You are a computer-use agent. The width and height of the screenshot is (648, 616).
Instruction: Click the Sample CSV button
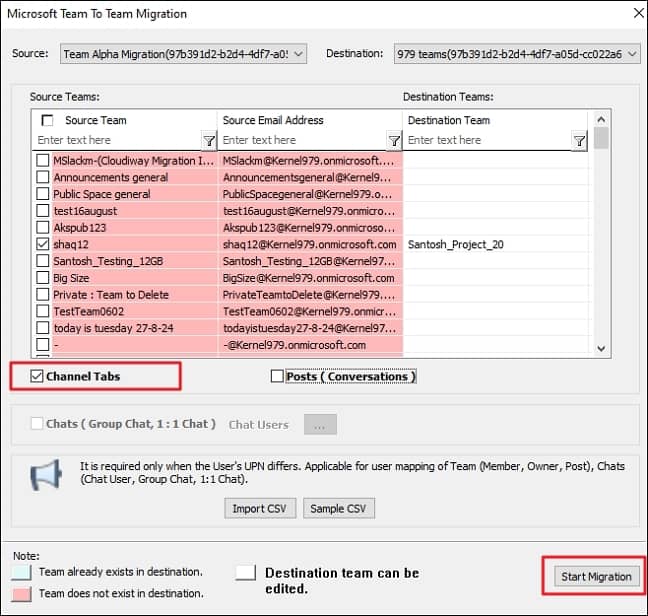click(339, 508)
